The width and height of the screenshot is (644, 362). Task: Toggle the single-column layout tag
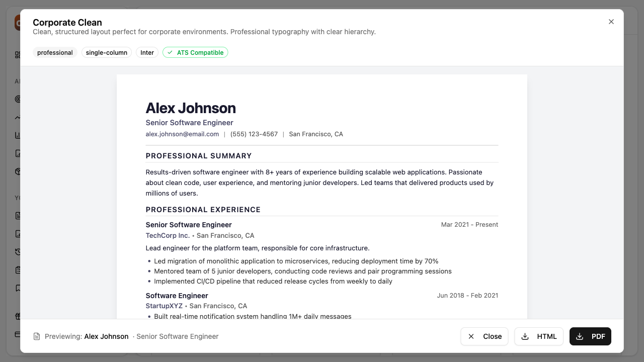tap(106, 52)
